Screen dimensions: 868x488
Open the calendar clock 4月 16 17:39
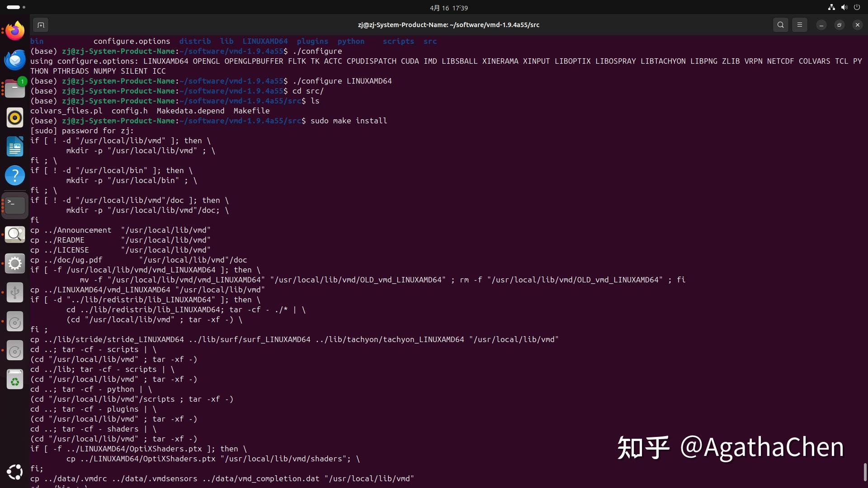pos(448,8)
